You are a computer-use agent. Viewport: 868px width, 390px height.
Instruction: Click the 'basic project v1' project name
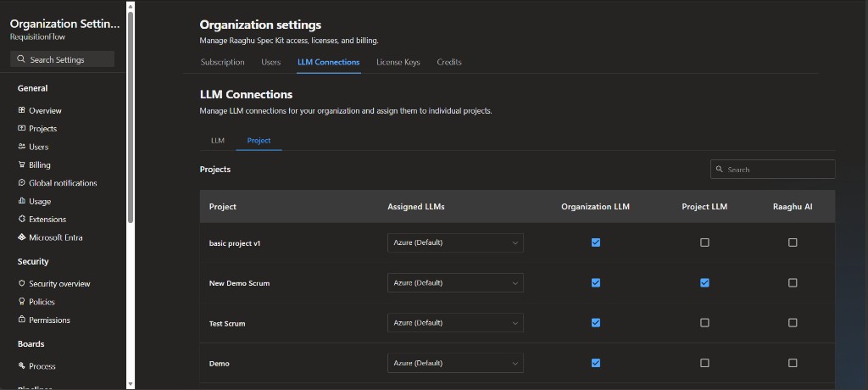[x=235, y=242]
